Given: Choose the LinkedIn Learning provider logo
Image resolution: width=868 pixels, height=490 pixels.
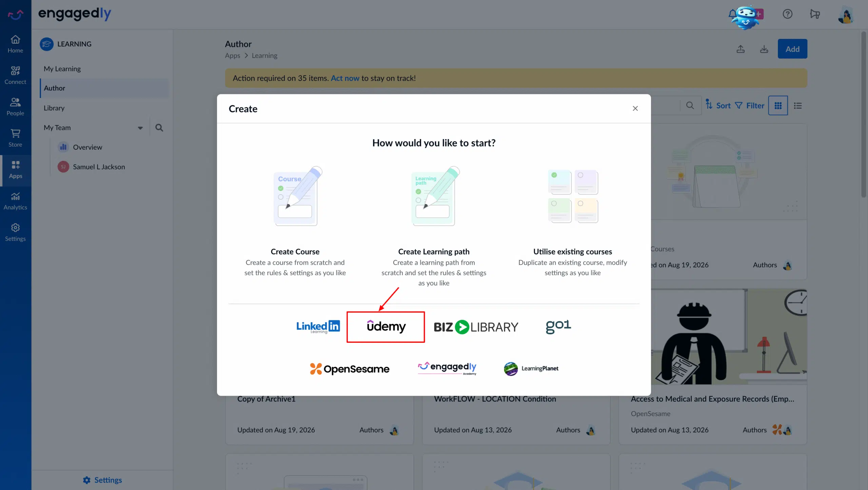Looking at the screenshot, I should coord(318,327).
